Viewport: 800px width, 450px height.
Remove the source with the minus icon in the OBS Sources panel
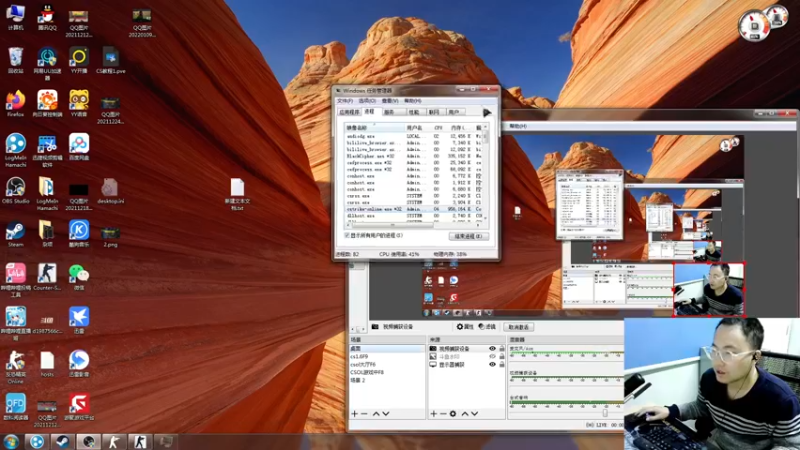pyautogui.click(x=443, y=414)
